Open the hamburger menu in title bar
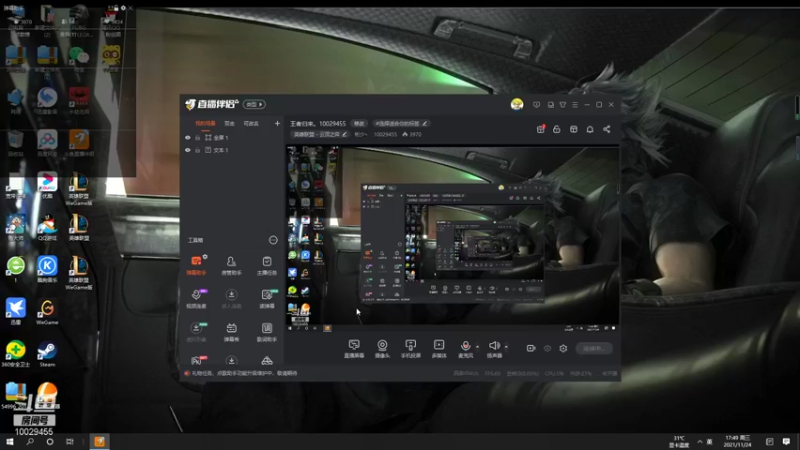 (575, 105)
